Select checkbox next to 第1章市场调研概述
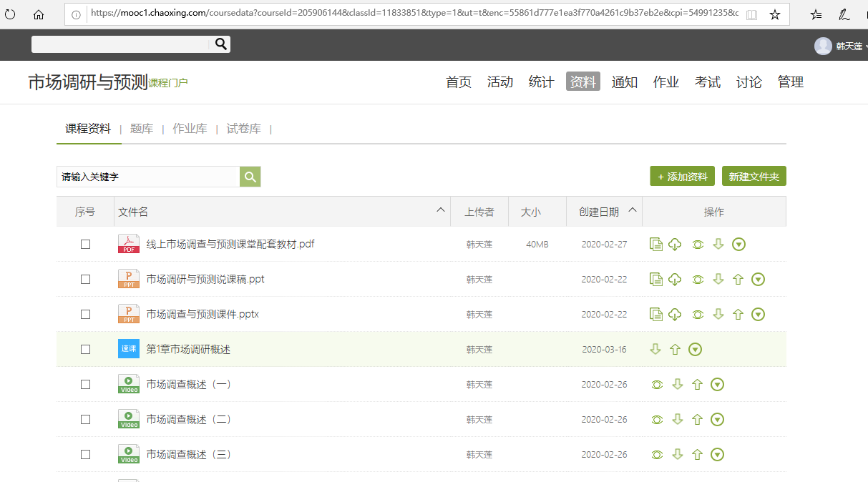 (x=86, y=350)
